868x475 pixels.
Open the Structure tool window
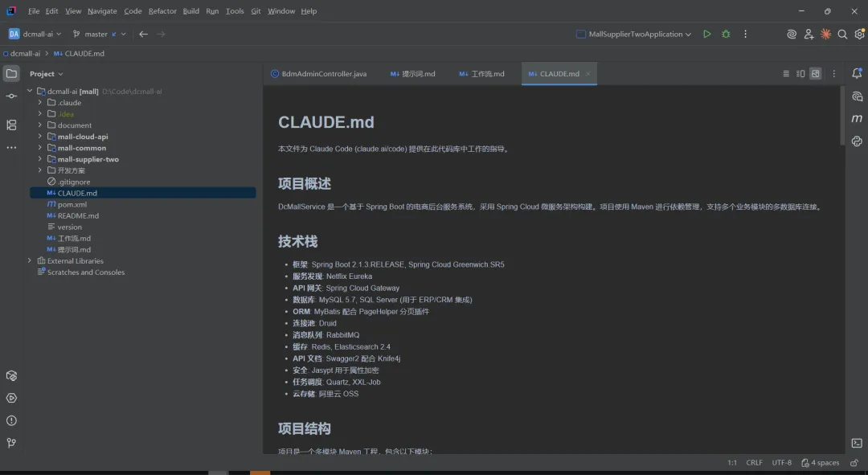click(x=11, y=125)
